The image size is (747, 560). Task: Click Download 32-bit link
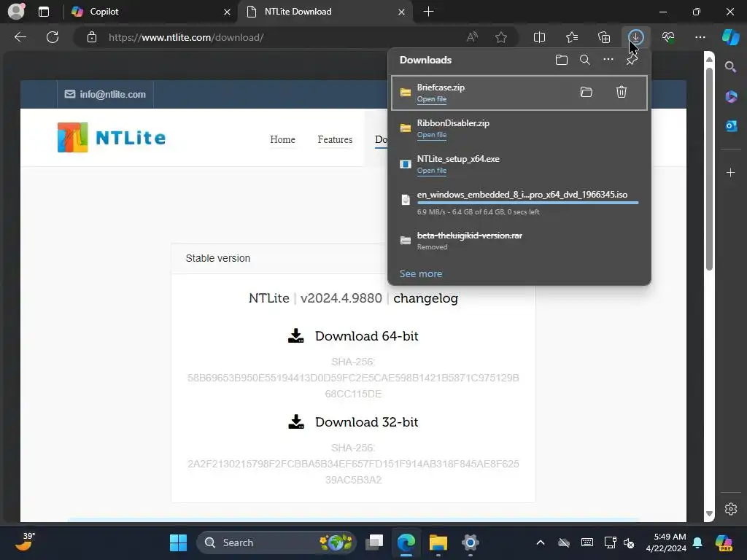coord(353,422)
